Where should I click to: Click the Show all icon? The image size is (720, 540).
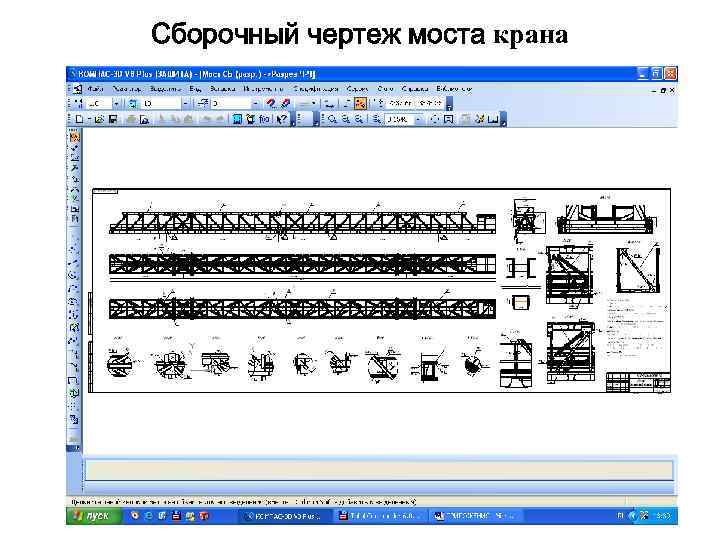click(x=449, y=119)
